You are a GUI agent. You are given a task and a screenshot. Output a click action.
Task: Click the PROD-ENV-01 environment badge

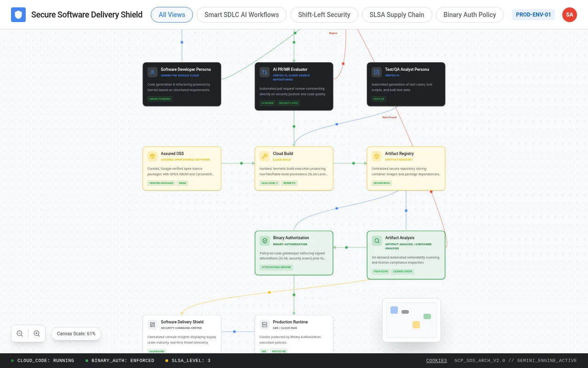533,15
